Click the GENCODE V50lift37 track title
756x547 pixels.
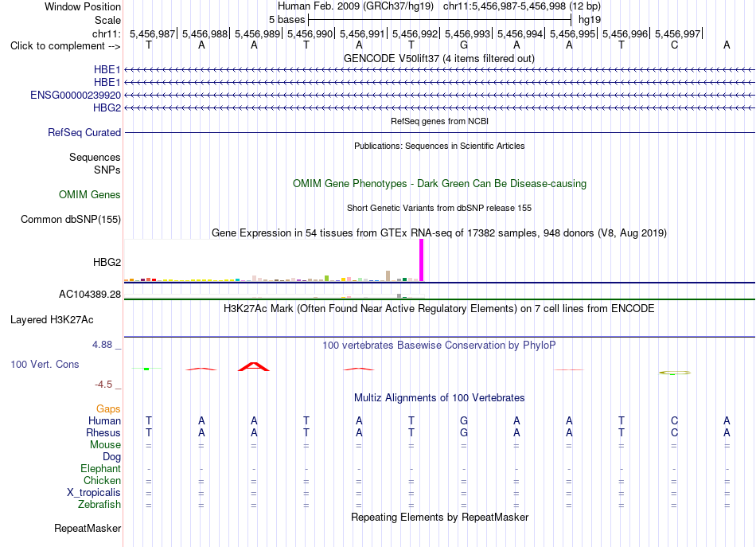(439, 58)
